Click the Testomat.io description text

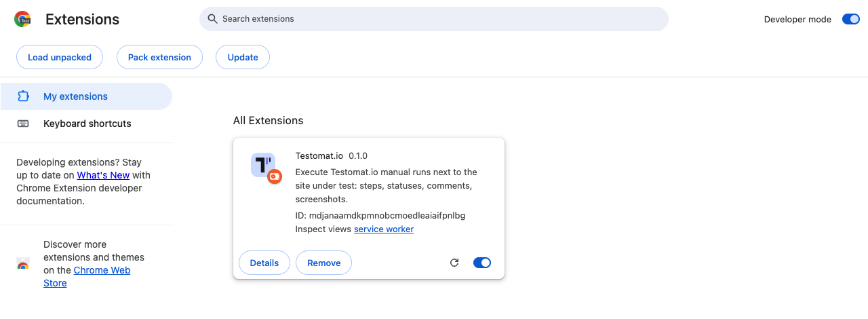pyautogui.click(x=387, y=186)
